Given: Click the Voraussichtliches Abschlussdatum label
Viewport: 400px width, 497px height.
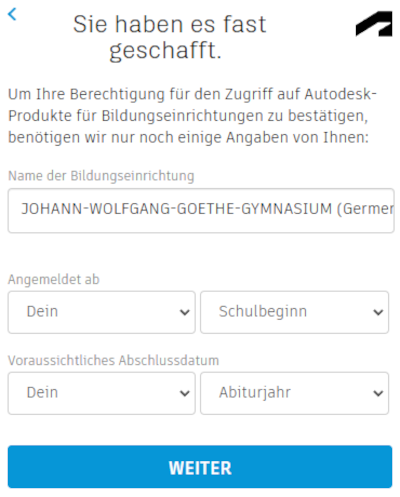Looking at the screenshot, I should 113,360.
